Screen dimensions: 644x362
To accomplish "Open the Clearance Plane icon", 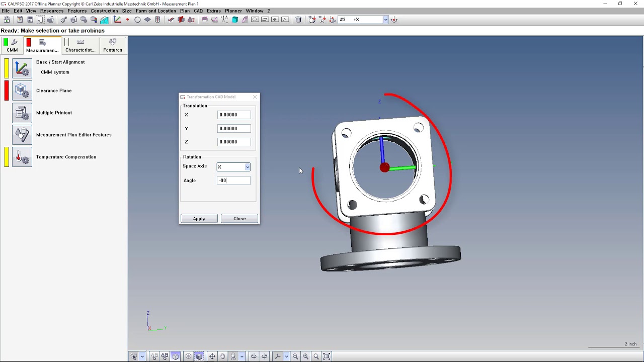I will coord(22,90).
